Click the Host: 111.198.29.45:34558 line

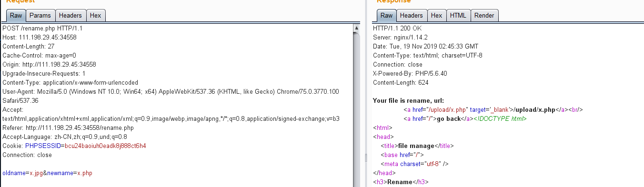pyautogui.click(x=40, y=38)
